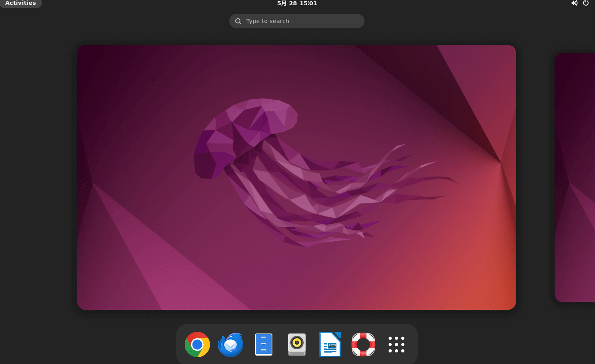This screenshot has width=595, height=364.
Task: Select the current workspace thumbnail
Action: point(297,177)
